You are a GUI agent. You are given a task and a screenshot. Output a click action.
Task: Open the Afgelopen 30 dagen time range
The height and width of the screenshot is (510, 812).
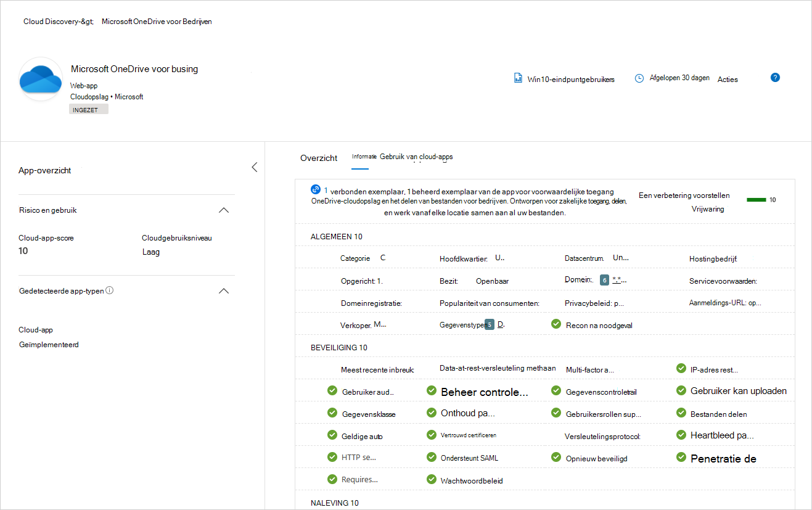coord(679,78)
